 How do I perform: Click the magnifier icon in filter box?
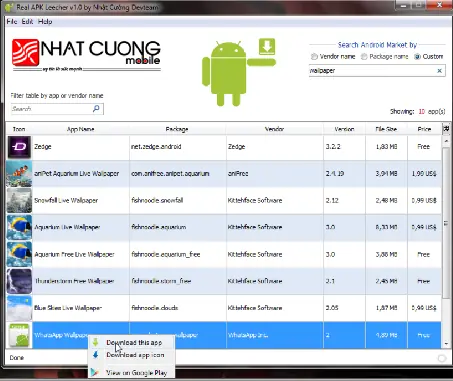tap(96, 109)
